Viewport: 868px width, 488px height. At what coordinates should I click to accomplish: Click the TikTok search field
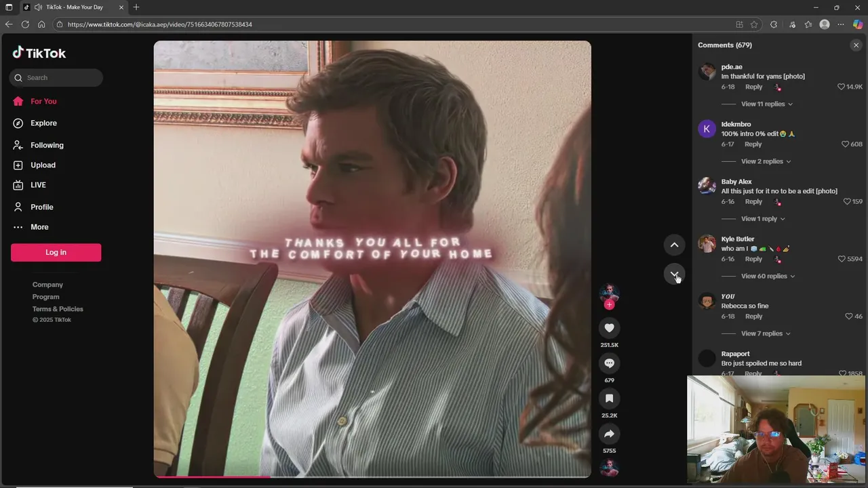(x=56, y=77)
